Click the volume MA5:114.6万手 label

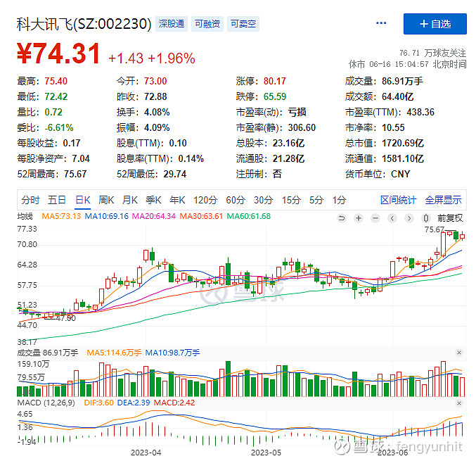point(114,353)
